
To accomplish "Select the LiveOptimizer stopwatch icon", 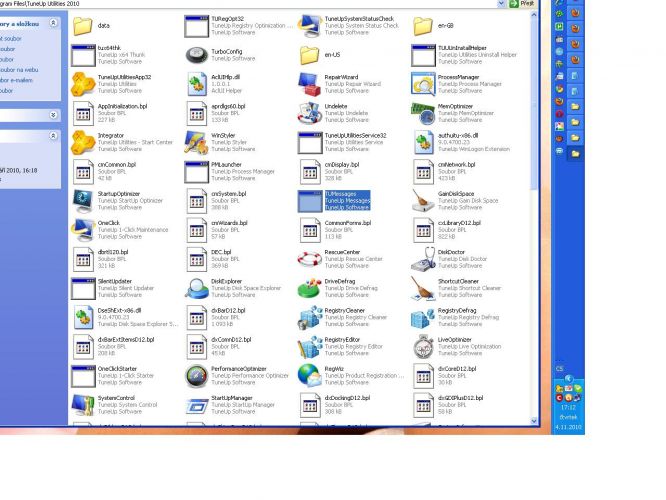I will coord(423,347).
